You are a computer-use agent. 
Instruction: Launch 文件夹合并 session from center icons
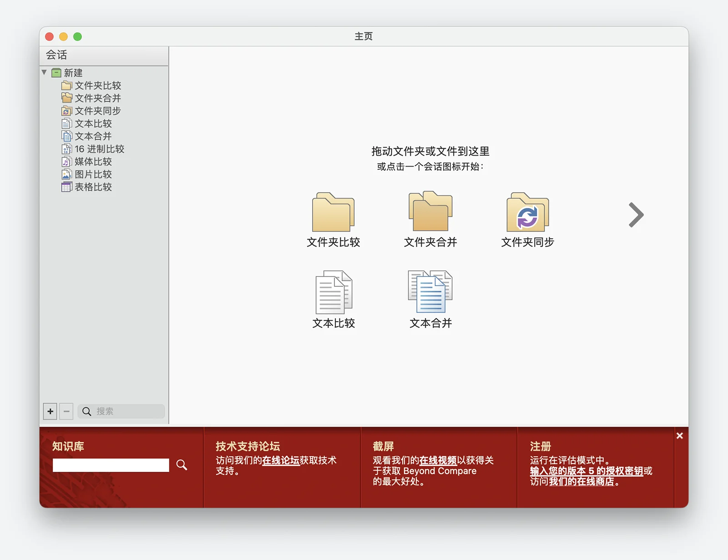coord(430,212)
